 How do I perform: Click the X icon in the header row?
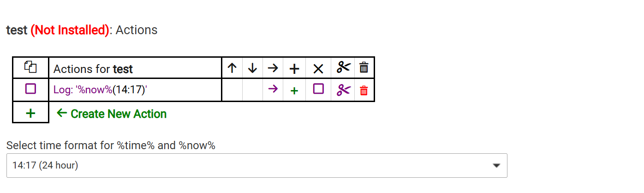pos(318,69)
